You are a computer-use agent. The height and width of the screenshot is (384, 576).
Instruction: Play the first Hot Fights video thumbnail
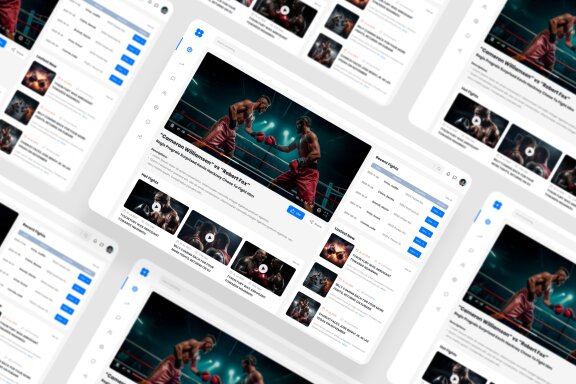point(156,207)
